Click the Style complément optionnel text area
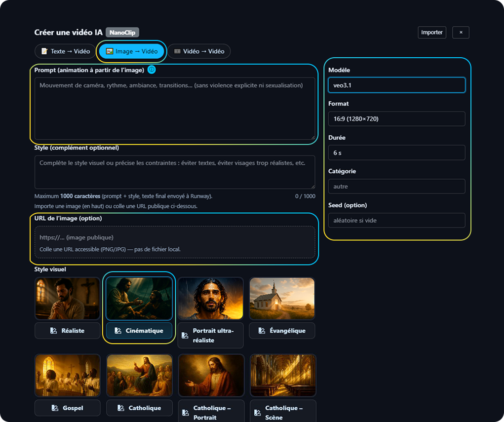Viewport: 504px width, 422px height. [x=175, y=172]
